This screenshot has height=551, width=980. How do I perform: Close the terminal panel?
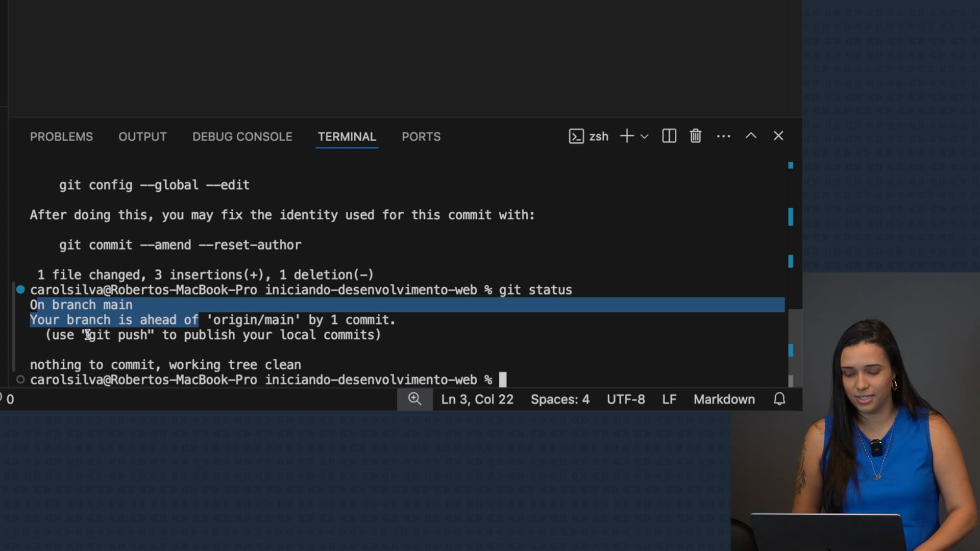pyautogui.click(x=778, y=136)
